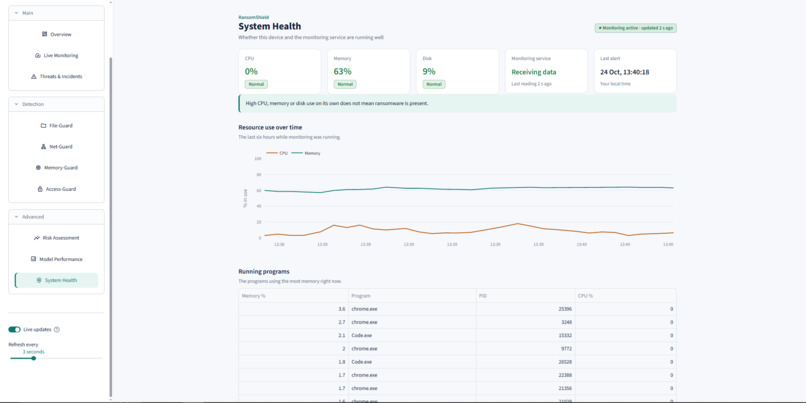Select the chrome.exe row with PID 21356
Viewport: 806px width, 403px height.
(457, 388)
